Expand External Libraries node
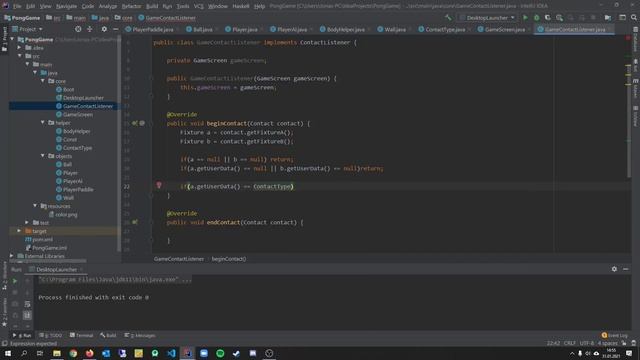Image resolution: width=640 pixels, height=360 pixels. click(12, 256)
